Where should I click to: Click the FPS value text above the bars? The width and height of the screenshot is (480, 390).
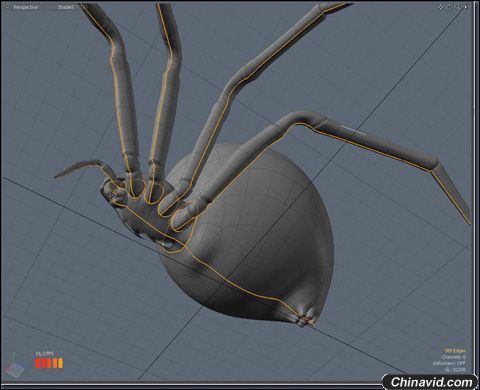tap(44, 354)
